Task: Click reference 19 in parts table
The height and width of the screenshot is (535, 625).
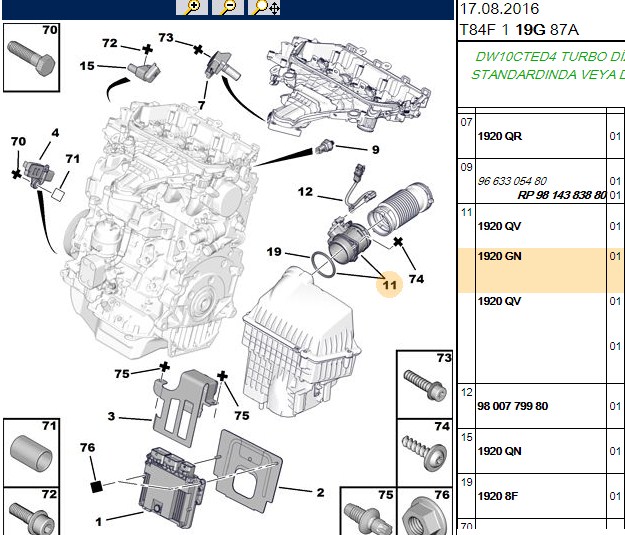Action: (x=466, y=483)
